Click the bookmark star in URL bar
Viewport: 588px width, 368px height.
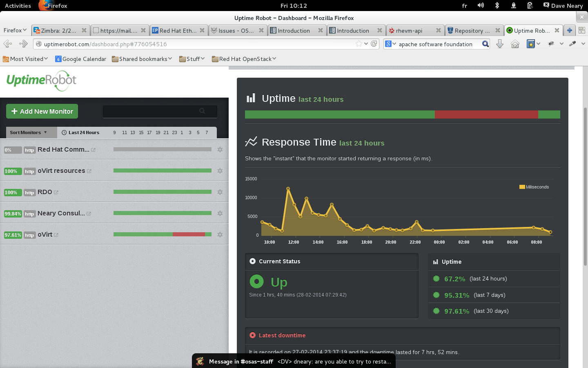359,44
